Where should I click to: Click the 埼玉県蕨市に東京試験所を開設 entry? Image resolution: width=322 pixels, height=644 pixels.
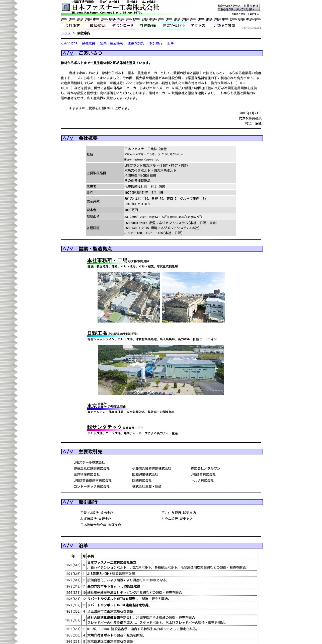pyautogui.click(x=111, y=611)
